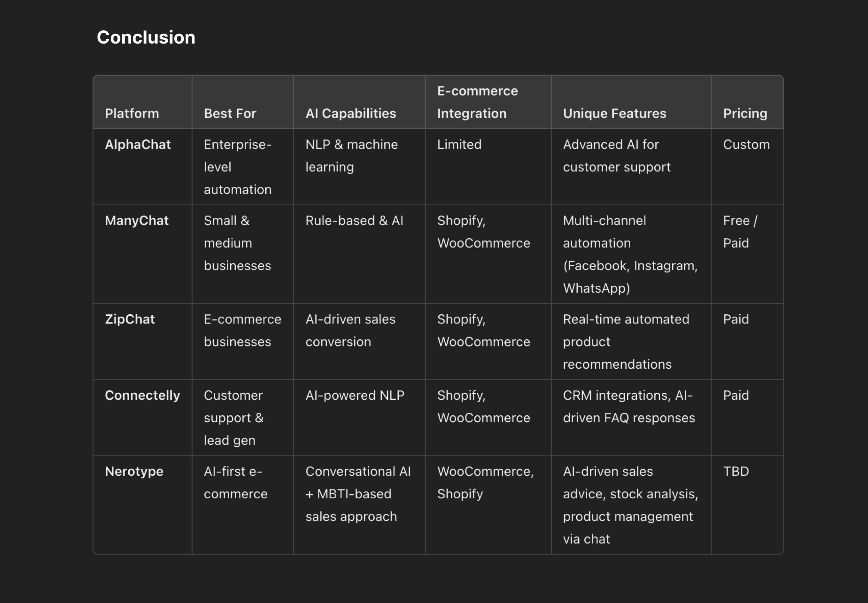The height and width of the screenshot is (603, 868).
Task: Select the Nerotype platform name
Action: pos(134,471)
